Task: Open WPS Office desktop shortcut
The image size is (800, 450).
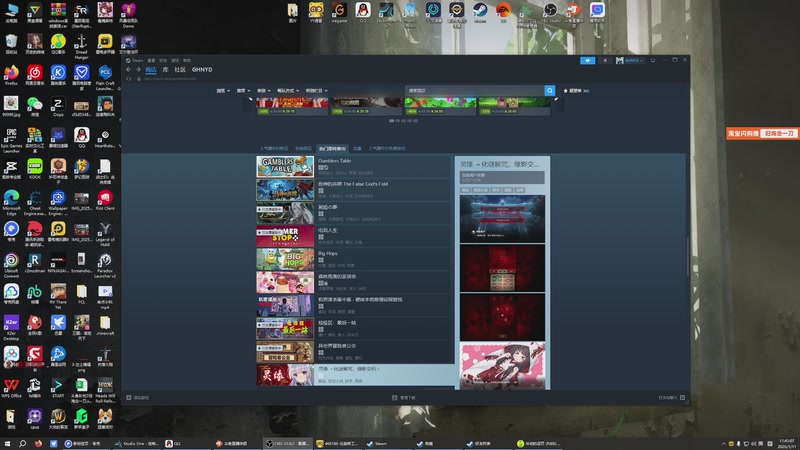Action: (11, 388)
